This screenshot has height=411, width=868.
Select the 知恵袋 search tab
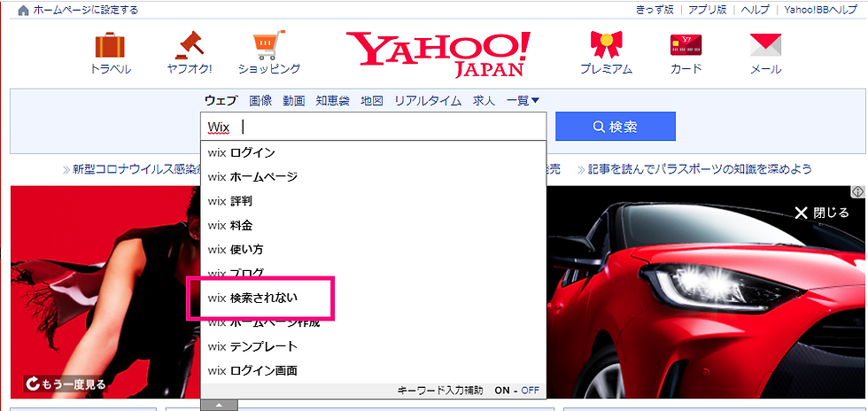point(333,101)
